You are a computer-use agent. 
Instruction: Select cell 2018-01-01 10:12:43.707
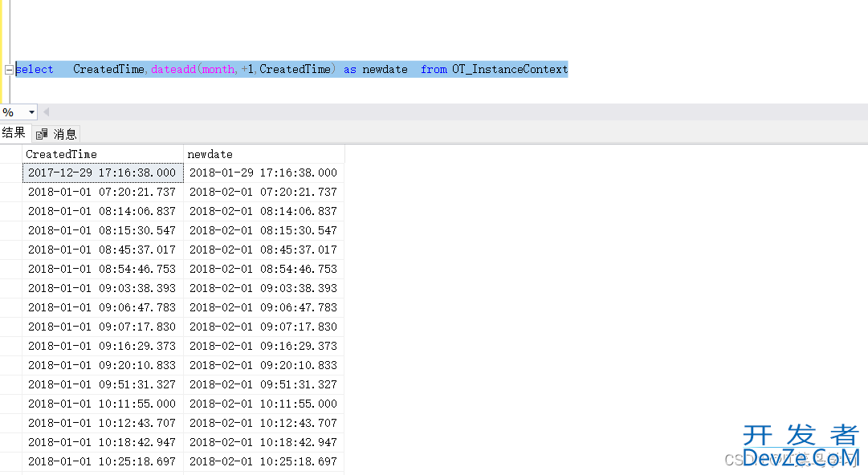(103, 423)
